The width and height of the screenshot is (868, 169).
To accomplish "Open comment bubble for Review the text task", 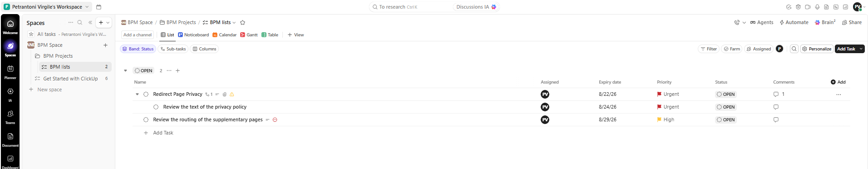I will (x=776, y=107).
